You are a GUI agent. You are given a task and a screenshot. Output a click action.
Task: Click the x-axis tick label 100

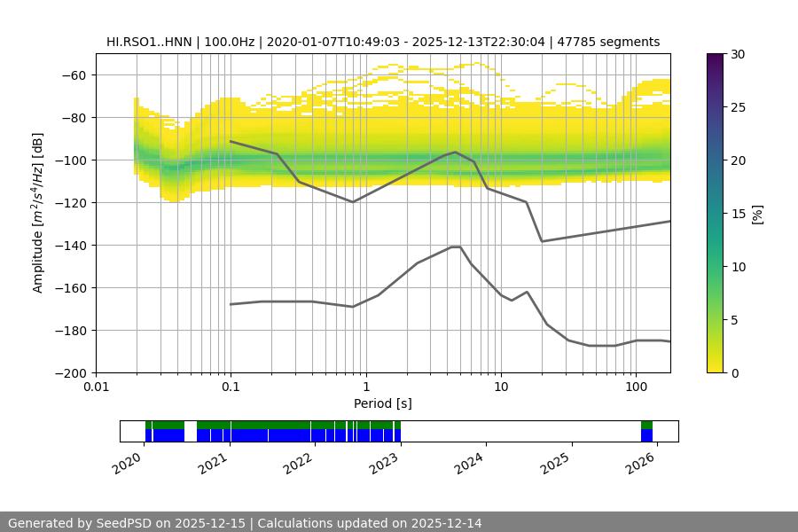tap(635, 386)
